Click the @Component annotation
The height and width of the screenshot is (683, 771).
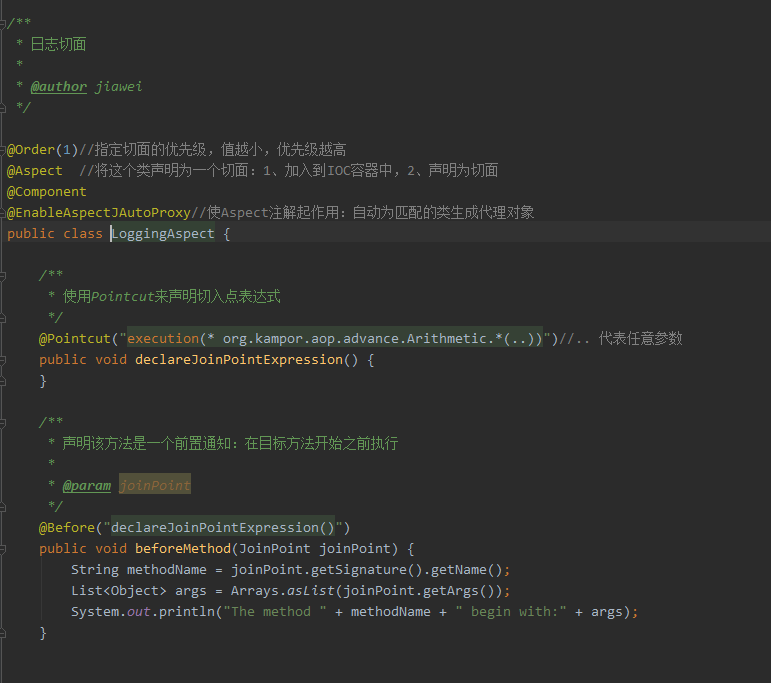[x=47, y=192]
